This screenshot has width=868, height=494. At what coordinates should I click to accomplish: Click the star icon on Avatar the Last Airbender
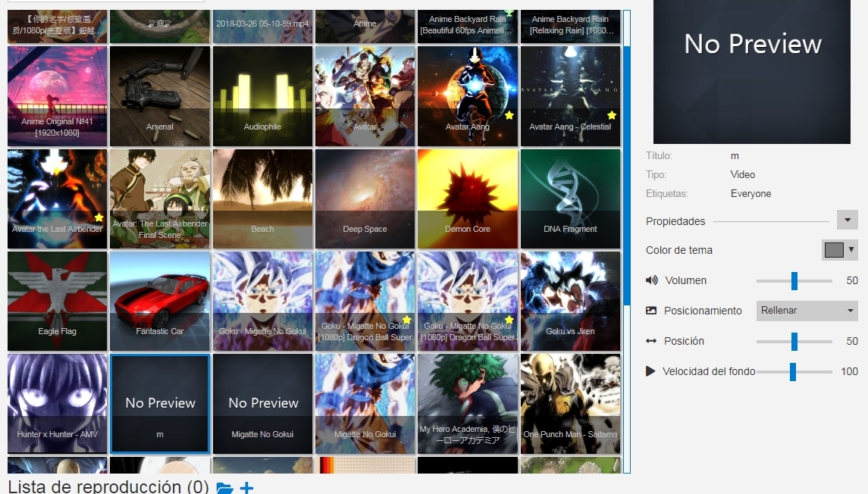98,217
